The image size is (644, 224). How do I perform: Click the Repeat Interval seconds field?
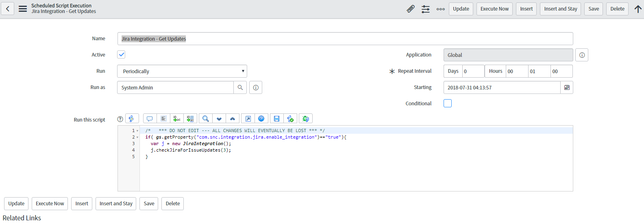(561, 71)
